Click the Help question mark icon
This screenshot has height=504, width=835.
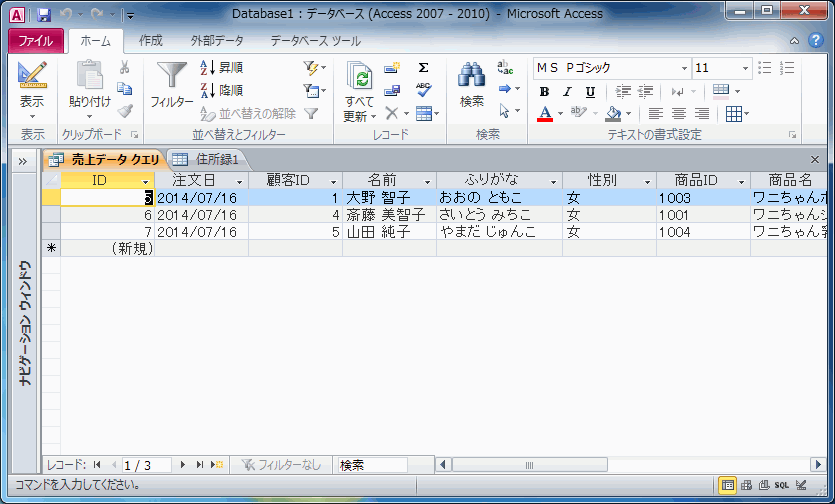pos(816,40)
